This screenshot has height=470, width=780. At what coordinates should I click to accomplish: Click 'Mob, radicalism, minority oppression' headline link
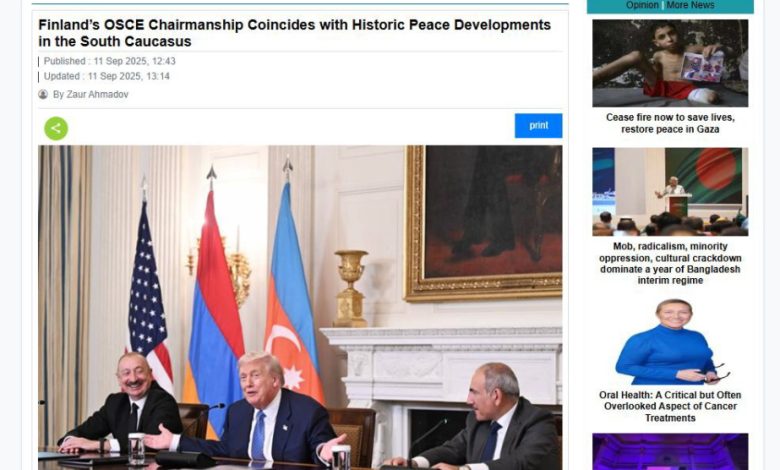(x=670, y=263)
